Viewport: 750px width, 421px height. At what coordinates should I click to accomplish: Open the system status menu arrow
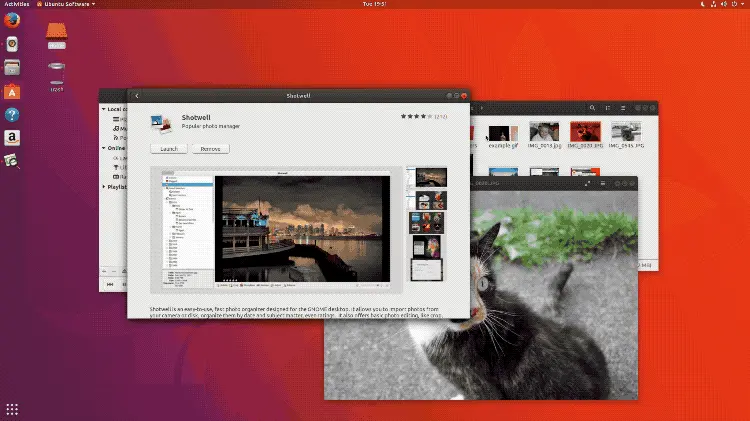tap(742, 4)
